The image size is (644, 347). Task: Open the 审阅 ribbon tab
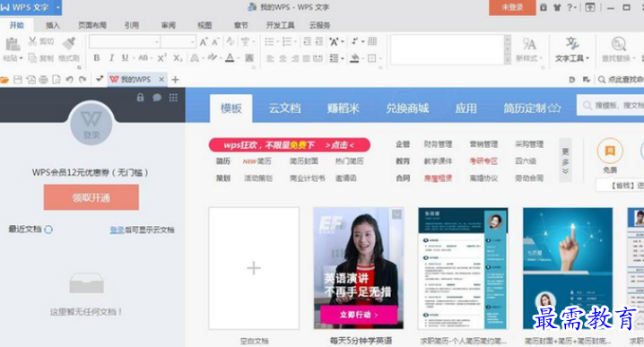click(169, 25)
